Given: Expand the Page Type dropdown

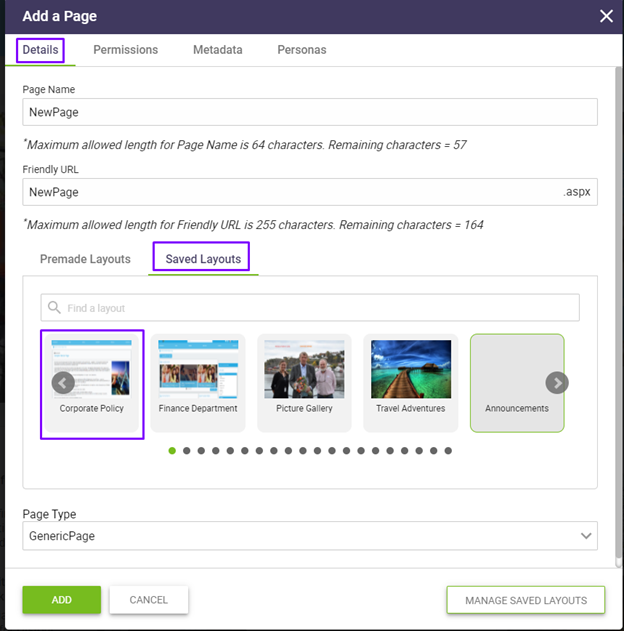Looking at the screenshot, I should (x=310, y=536).
